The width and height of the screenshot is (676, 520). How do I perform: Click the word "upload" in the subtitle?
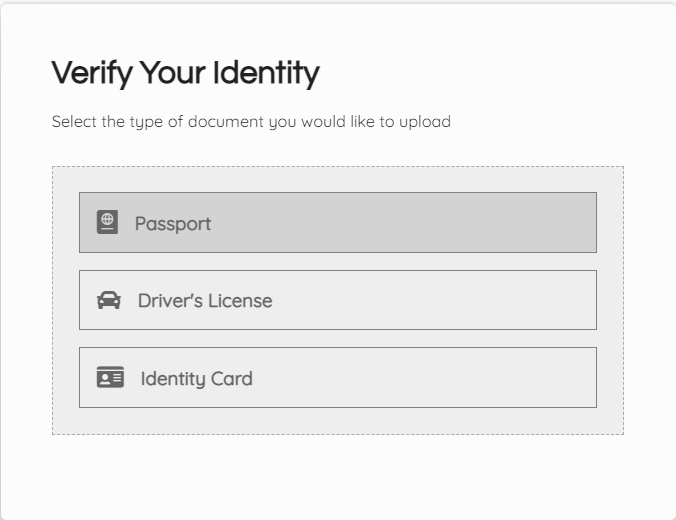[x=425, y=122]
